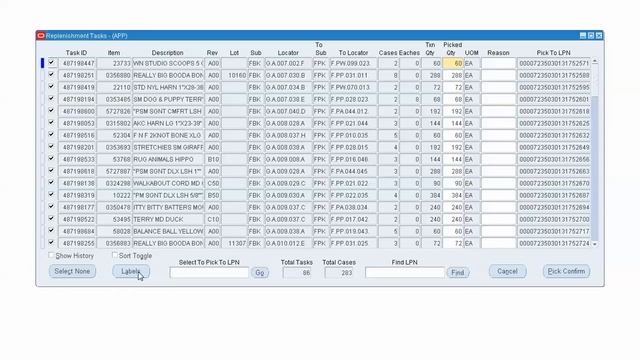The image size is (640, 360).
Task: Click the scroll down arrow of task list
Action: coord(595,244)
